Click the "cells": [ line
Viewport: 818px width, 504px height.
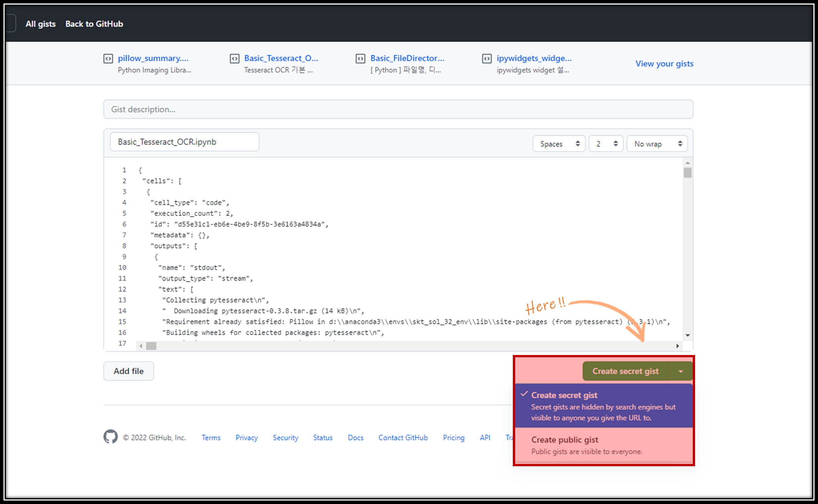click(162, 181)
